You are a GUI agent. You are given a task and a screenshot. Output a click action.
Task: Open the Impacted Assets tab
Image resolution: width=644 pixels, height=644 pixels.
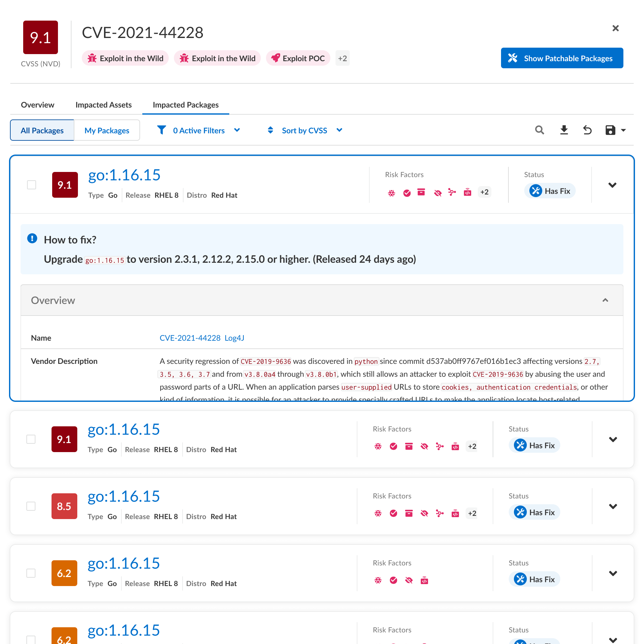point(103,105)
